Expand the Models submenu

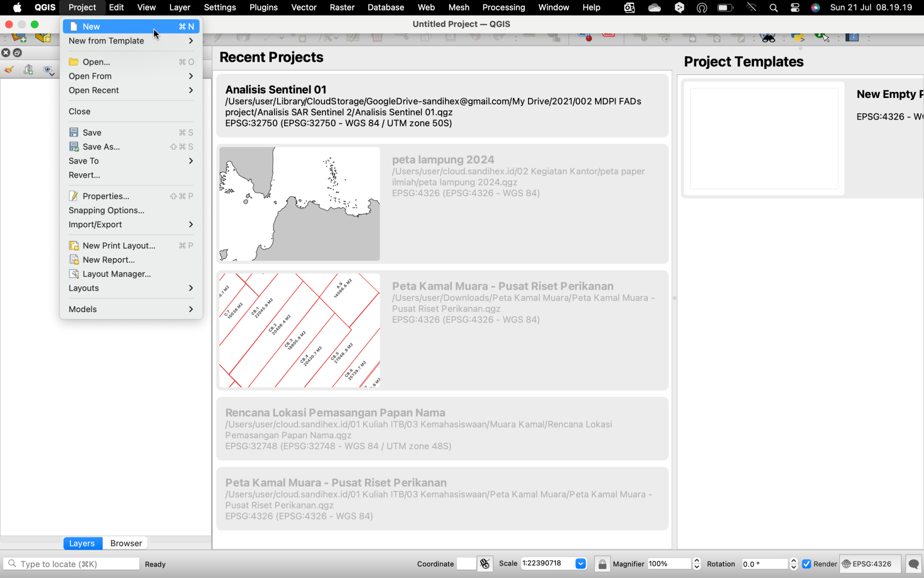tap(131, 309)
